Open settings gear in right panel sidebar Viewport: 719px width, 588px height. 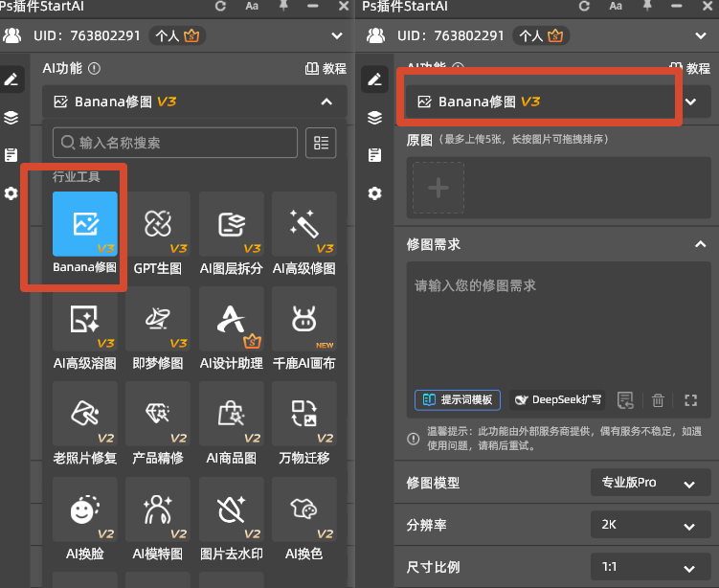tap(374, 193)
